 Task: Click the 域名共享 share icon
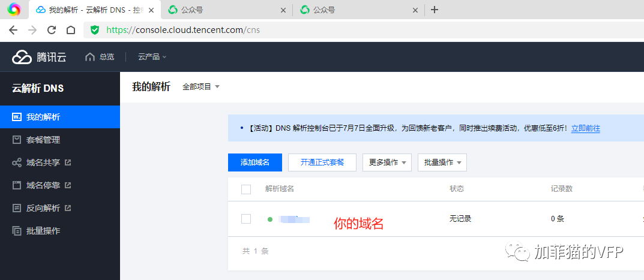[17, 162]
